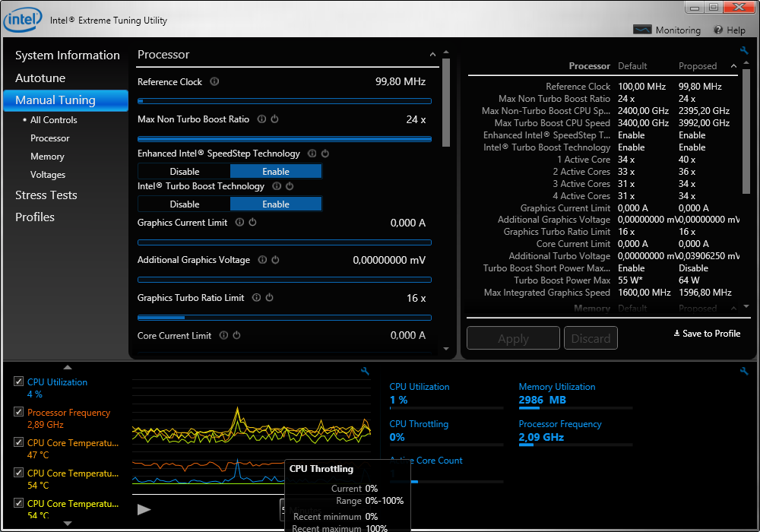Open the Monitoring view icon
This screenshot has width=760, height=532.
pyautogui.click(x=642, y=30)
